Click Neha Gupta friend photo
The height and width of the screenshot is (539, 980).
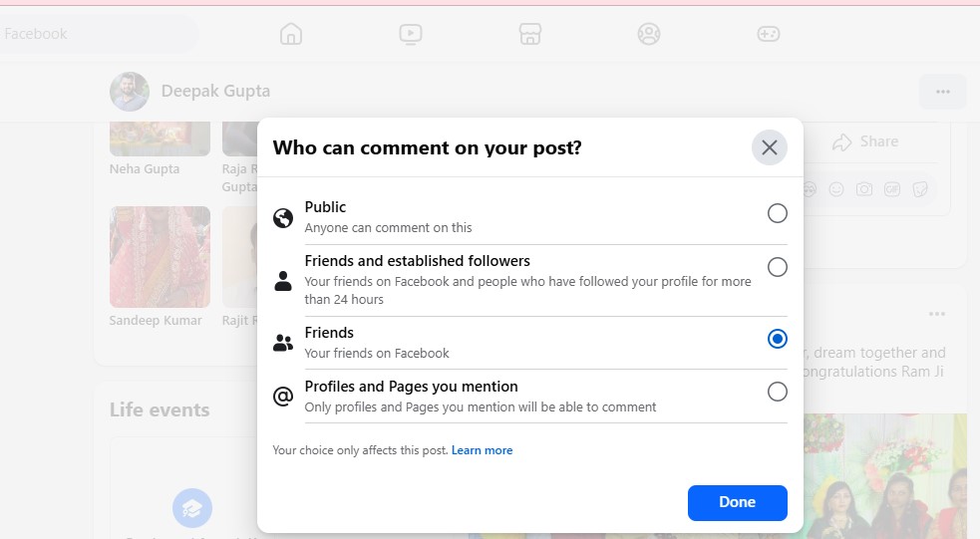tap(160, 138)
